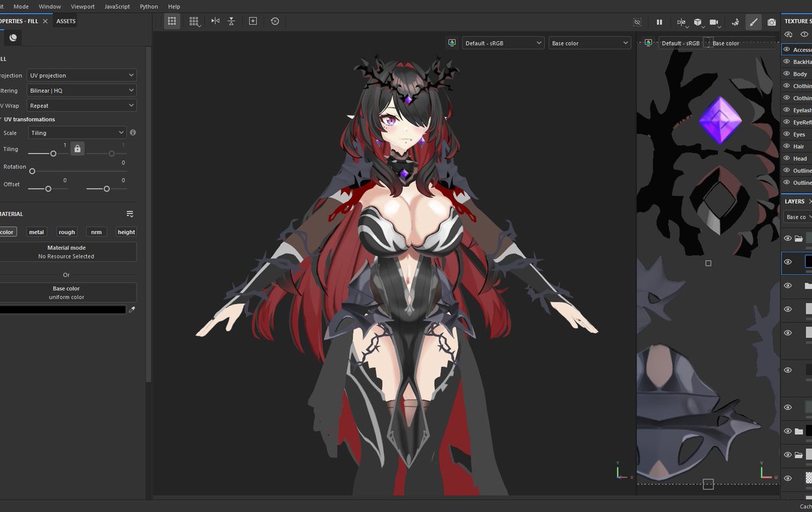
Task: Open the JavaScript menu
Action: [x=117, y=6]
